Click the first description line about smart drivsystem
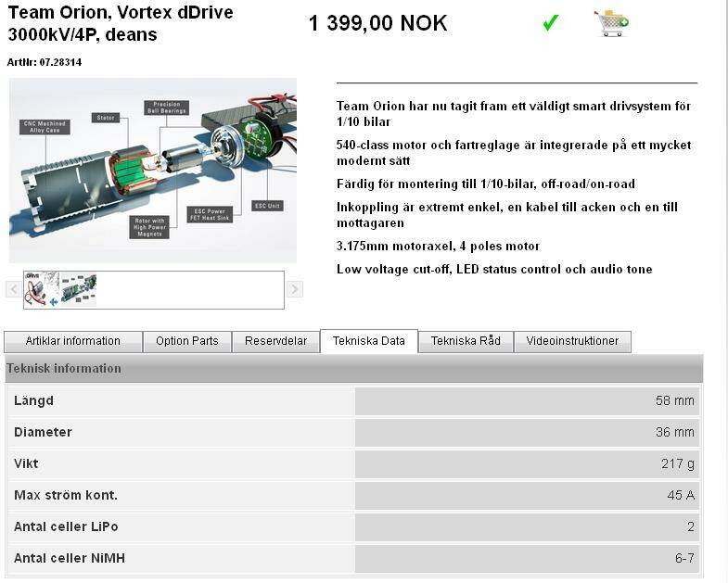The width and height of the screenshot is (728, 583). (x=514, y=114)
